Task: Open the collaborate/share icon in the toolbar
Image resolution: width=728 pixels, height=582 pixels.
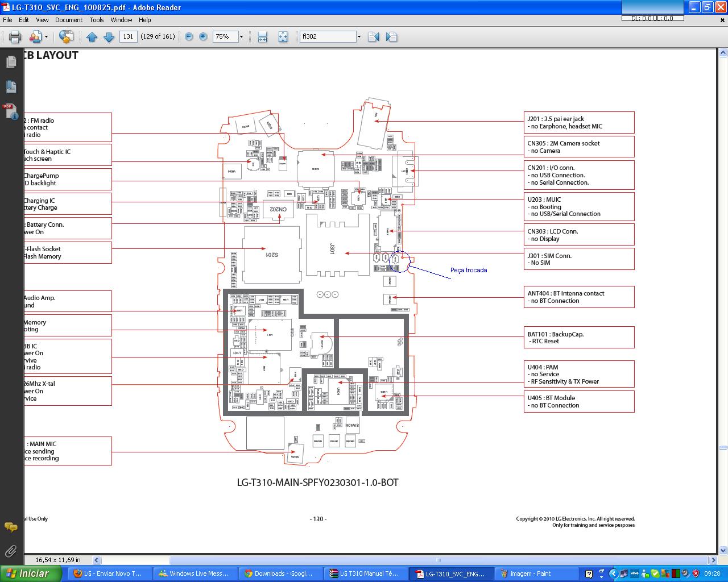Action: pyautogui.click(x=35, y=37)
